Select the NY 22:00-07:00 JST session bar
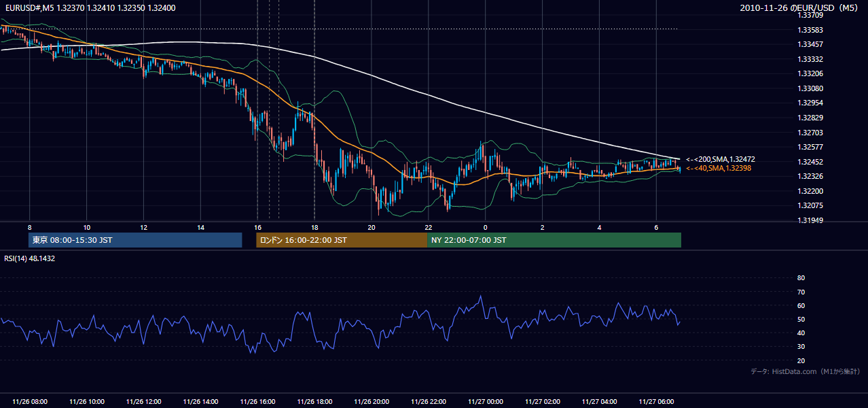This screenshot has width=868, height=408. click(554, 240)
